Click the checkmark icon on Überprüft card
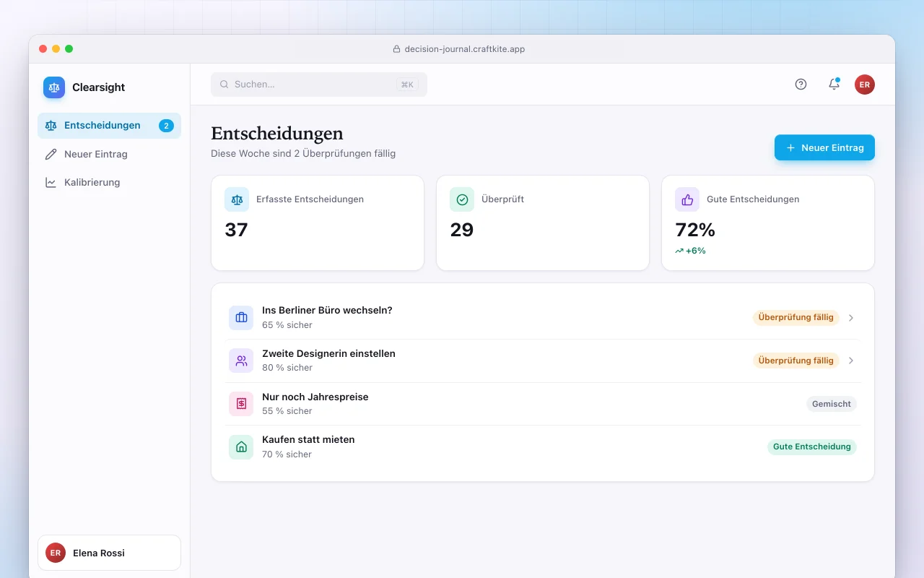The image size is (924, 578). (x=462, y=199)
